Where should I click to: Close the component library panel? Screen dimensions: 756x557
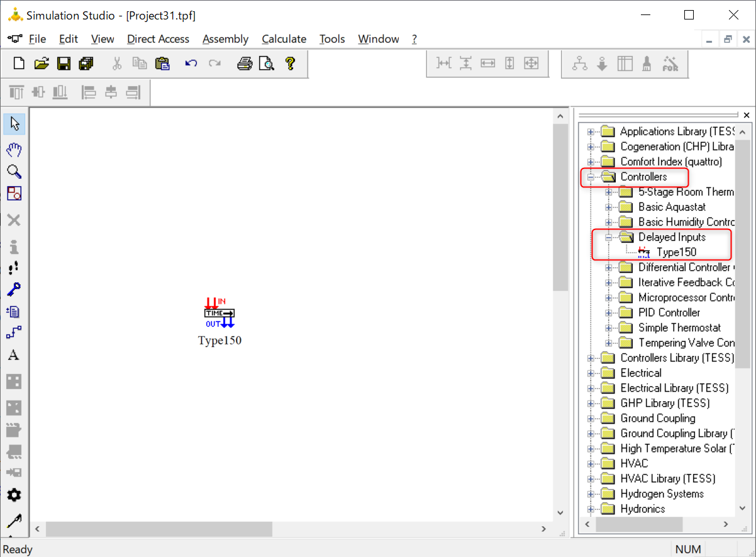747,115
